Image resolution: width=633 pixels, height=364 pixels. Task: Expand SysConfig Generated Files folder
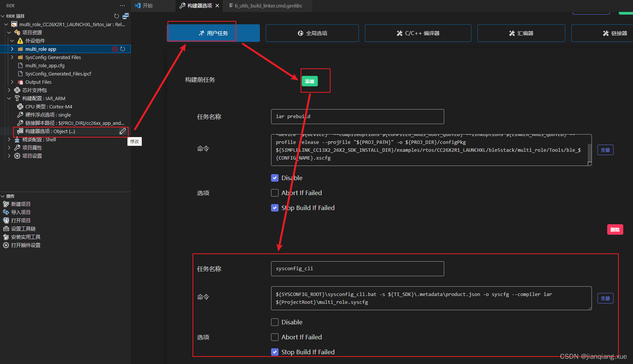[12, 57]
